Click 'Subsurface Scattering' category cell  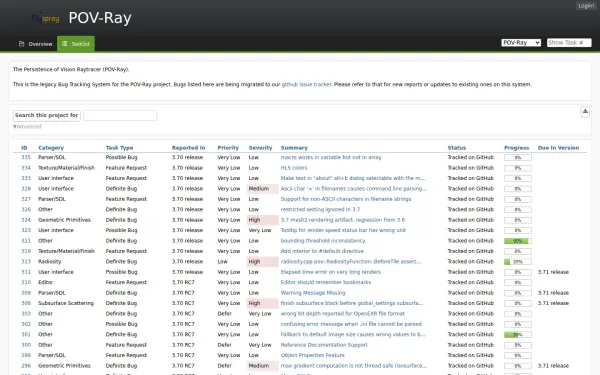[65, 303]
